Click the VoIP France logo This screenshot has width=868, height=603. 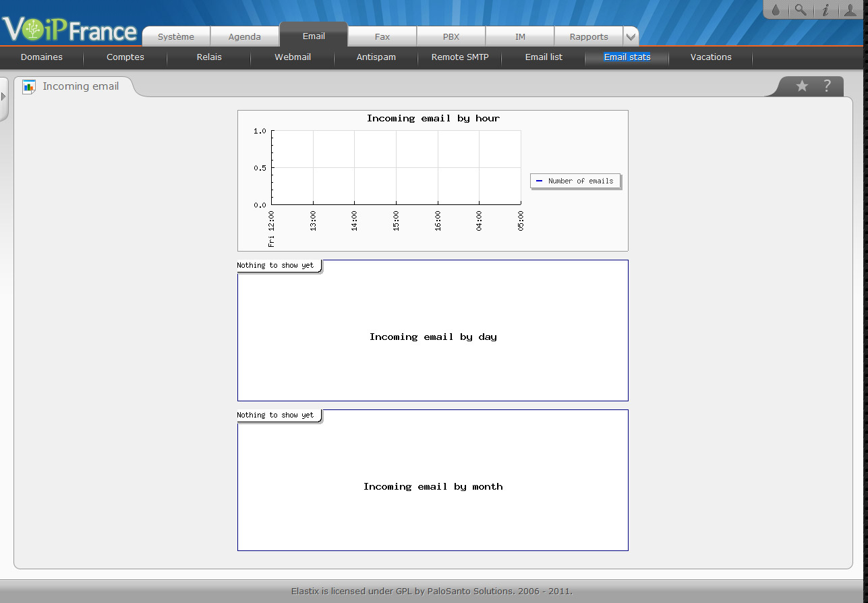70,29
